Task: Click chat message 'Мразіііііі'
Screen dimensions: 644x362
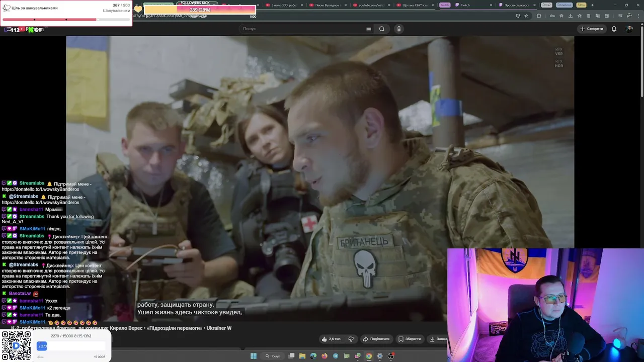Action: click(x=54, y=210)
